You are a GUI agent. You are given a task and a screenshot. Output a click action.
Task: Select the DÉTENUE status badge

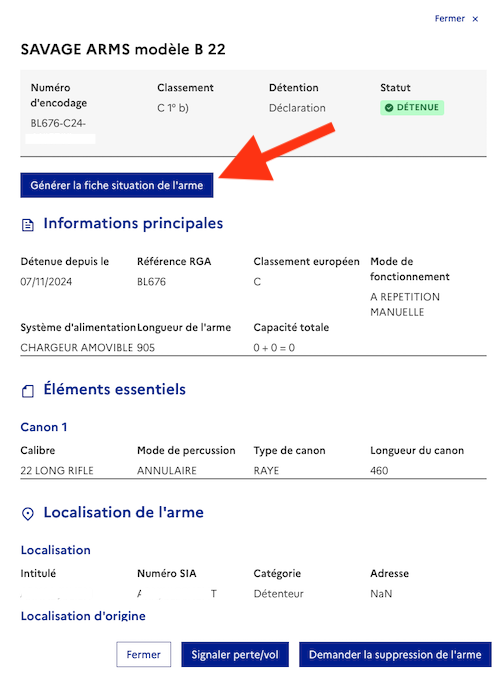(x=412, y=107)
